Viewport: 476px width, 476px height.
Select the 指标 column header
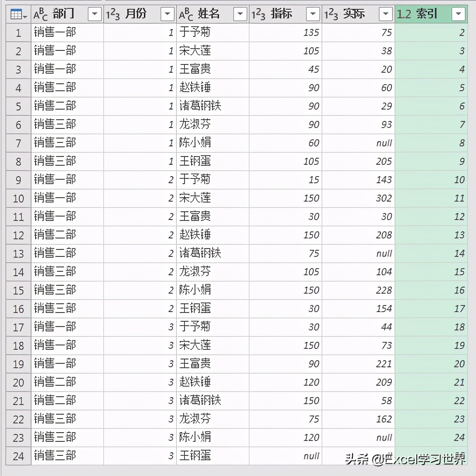click(x=286, y=14)
